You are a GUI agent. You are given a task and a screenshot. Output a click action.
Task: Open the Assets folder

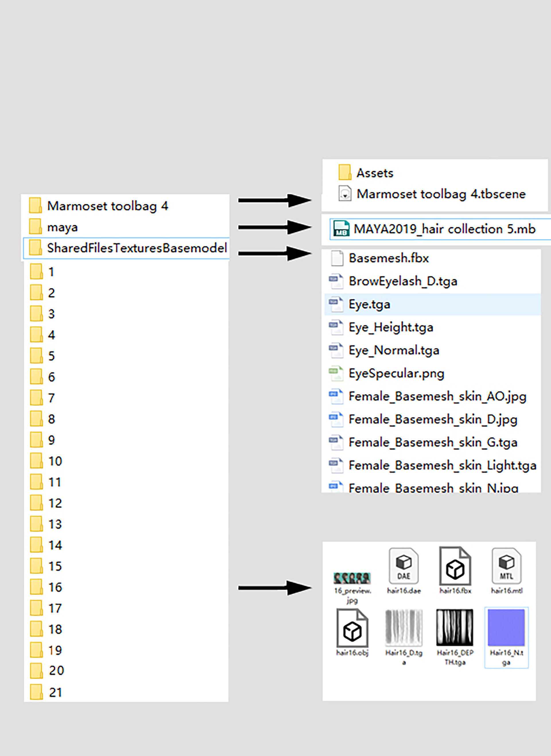click(x=375, y=173)
